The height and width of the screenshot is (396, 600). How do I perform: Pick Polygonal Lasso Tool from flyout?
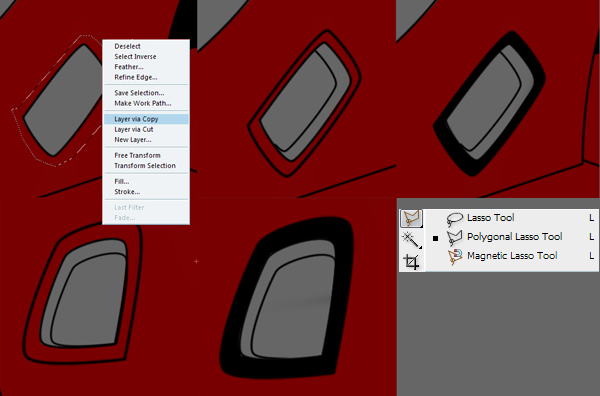coord(512,237)
